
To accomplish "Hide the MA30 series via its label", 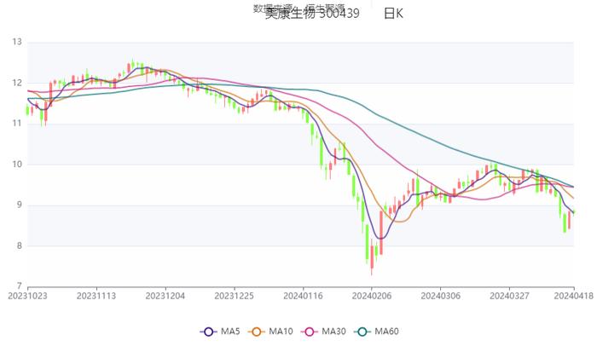I will point(334,332).
